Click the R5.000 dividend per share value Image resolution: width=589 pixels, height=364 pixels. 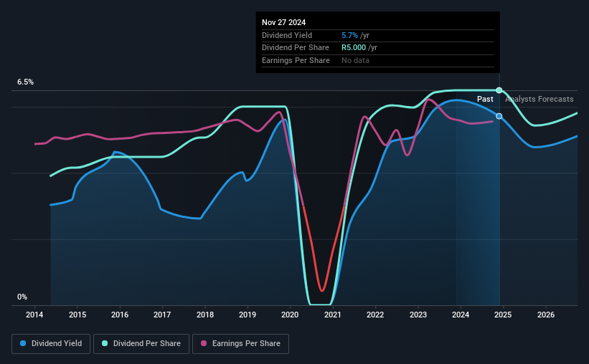354,48
